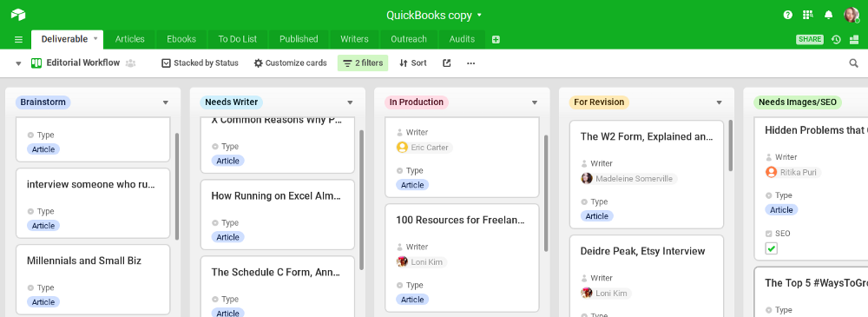This screenshot has width=868, height=317.
Task: Open the help question mark icon
Action: [788, 15]
